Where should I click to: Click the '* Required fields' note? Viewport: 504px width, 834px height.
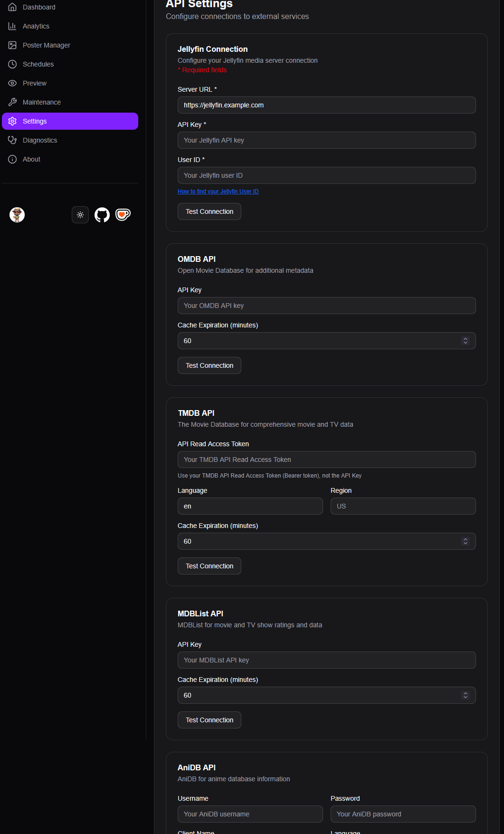point(202,70)
